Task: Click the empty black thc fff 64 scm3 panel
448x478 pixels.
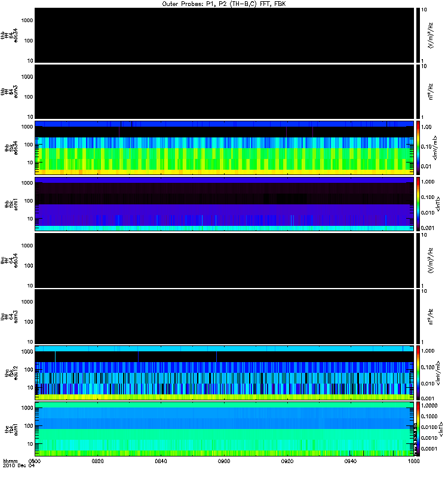Action: [x=225, y=317]
